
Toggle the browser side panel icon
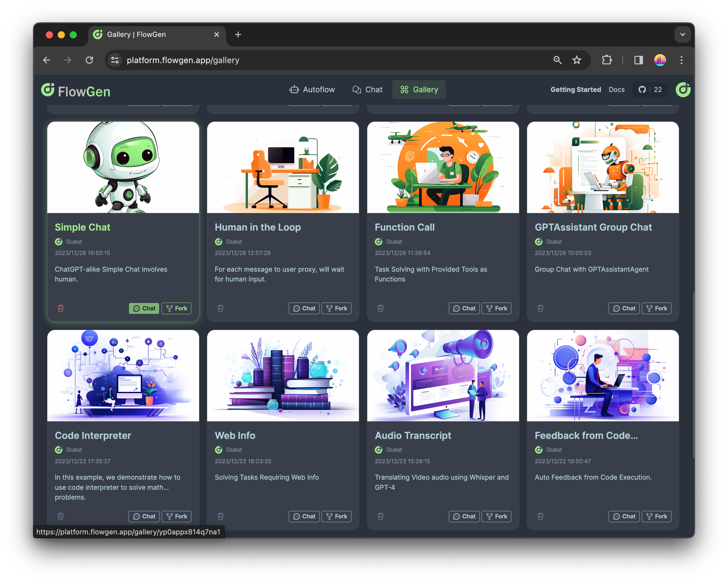click(638, 60)
